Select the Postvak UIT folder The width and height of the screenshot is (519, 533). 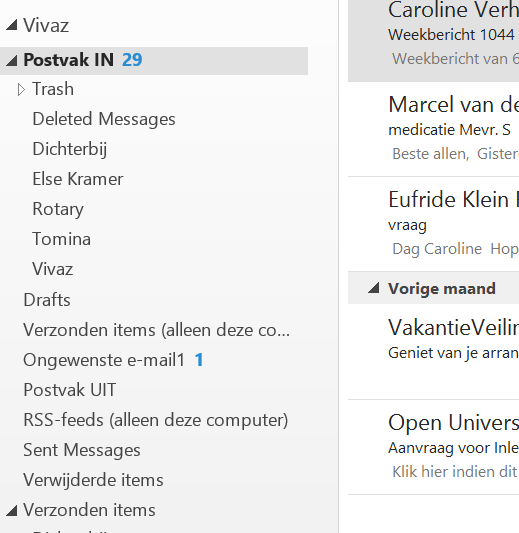[x=70, y=390]
